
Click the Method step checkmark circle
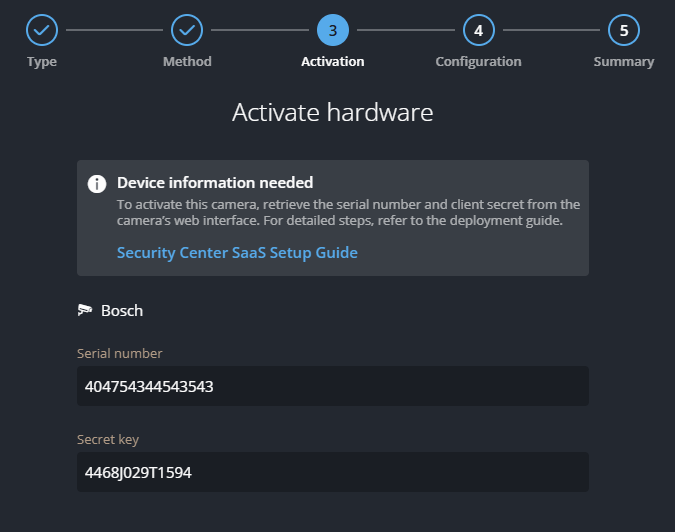click(187, 30)
